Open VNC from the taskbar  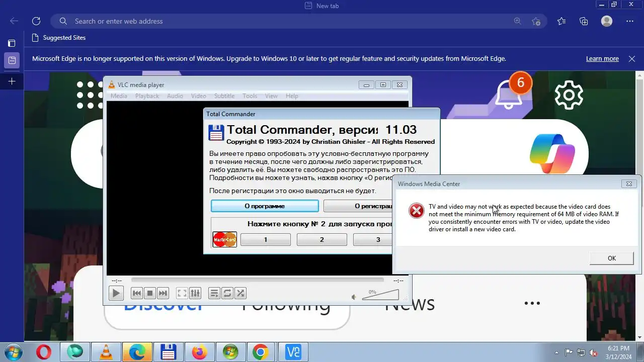coord(293,352)
